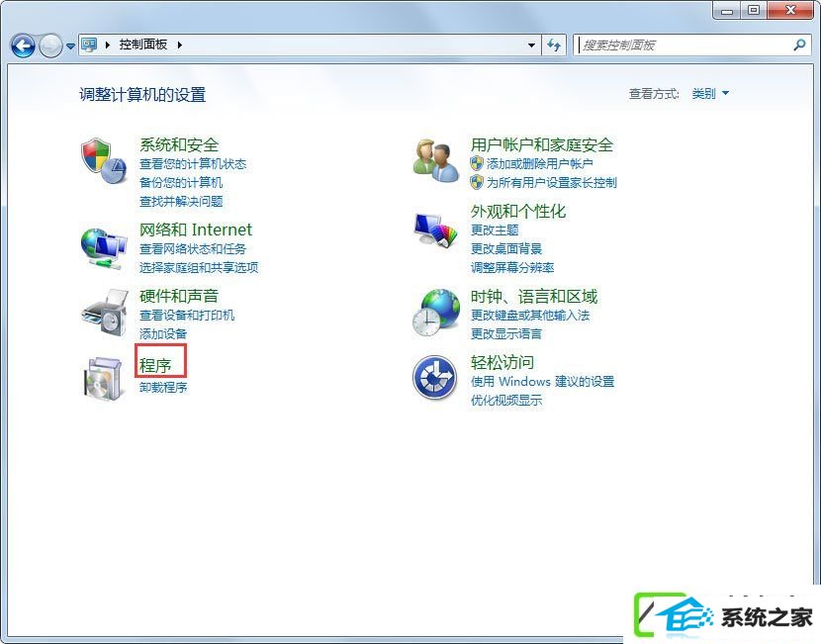Open the 类别 view-by dropdown
821x644 pixels.
(x=710, y=94)
